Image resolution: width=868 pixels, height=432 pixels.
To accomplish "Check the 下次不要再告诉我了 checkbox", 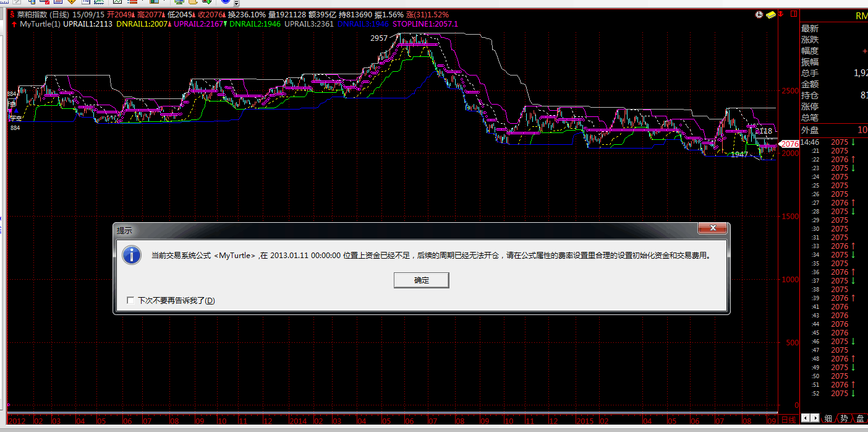I will point(130,300).
